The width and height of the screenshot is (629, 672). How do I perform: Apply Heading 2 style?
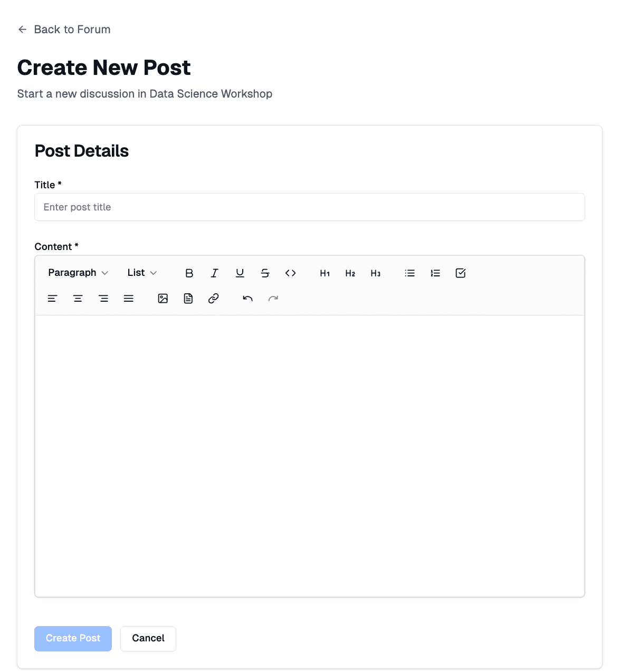click(x=350, y=273)
